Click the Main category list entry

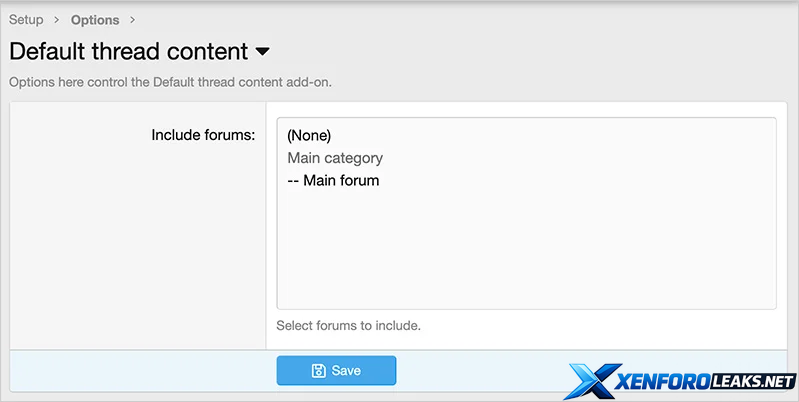[x=335, y=158]
